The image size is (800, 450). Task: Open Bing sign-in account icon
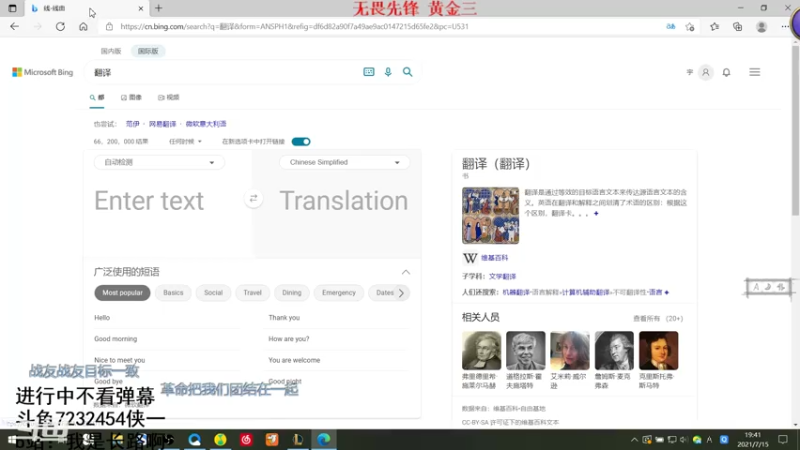(706, 72)
